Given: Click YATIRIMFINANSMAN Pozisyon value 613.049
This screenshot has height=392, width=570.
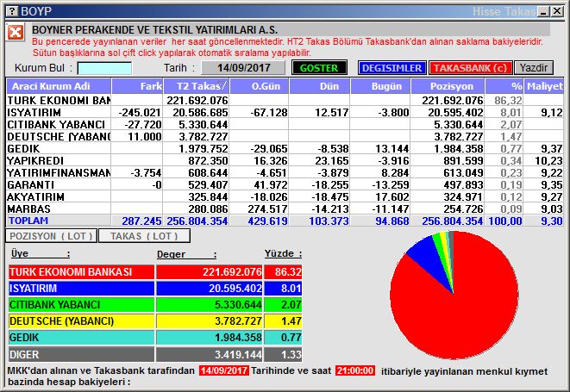Looking at the screenshot, I should (463, 172).
